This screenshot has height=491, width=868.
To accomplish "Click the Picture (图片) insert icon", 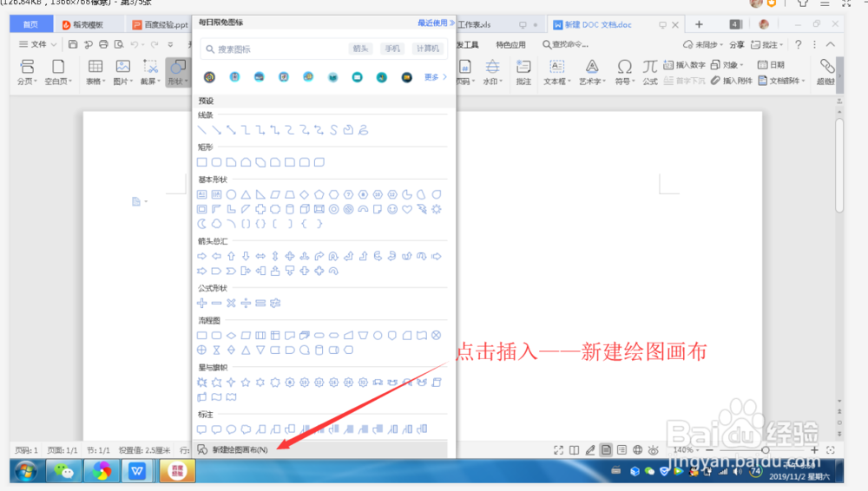I will [123, 72].
